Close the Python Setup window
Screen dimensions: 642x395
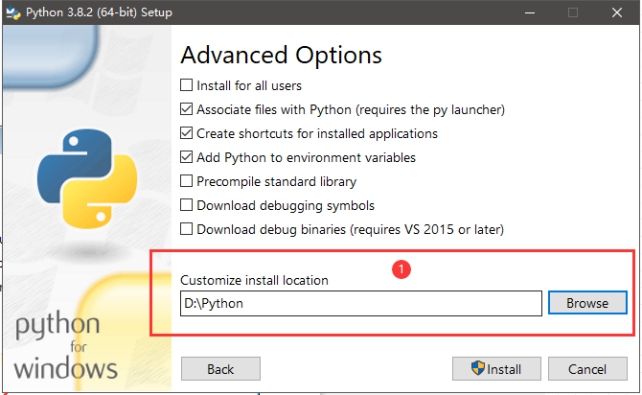pyautogui.click(x=617, y=13)
